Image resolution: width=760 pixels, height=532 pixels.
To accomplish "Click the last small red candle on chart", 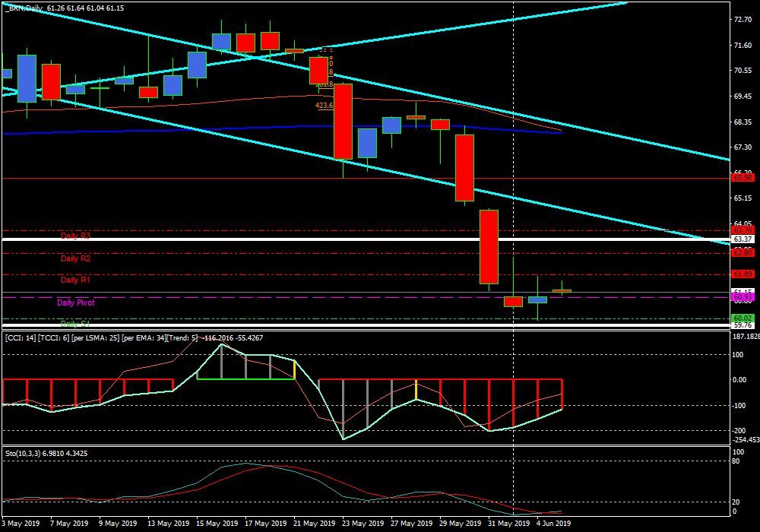I will (x=562, y=290).
